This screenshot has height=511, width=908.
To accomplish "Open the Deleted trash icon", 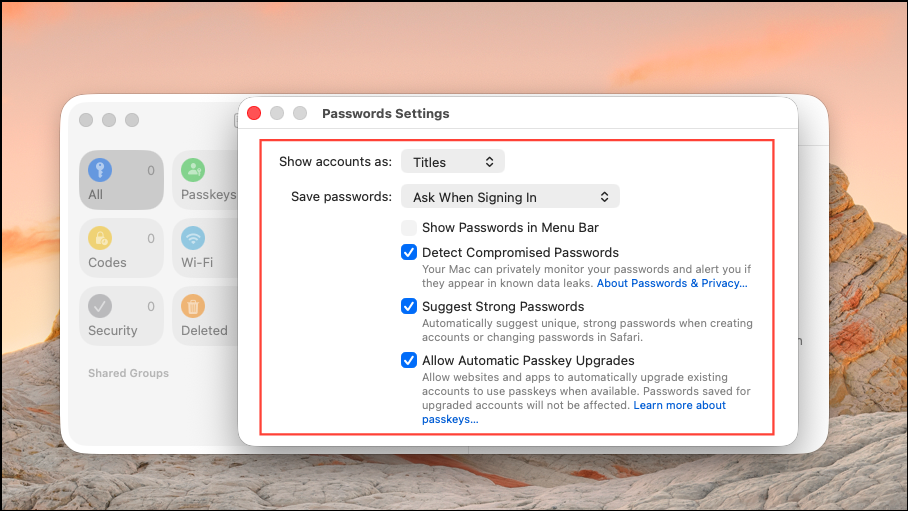I will click(x=193, y=306).
